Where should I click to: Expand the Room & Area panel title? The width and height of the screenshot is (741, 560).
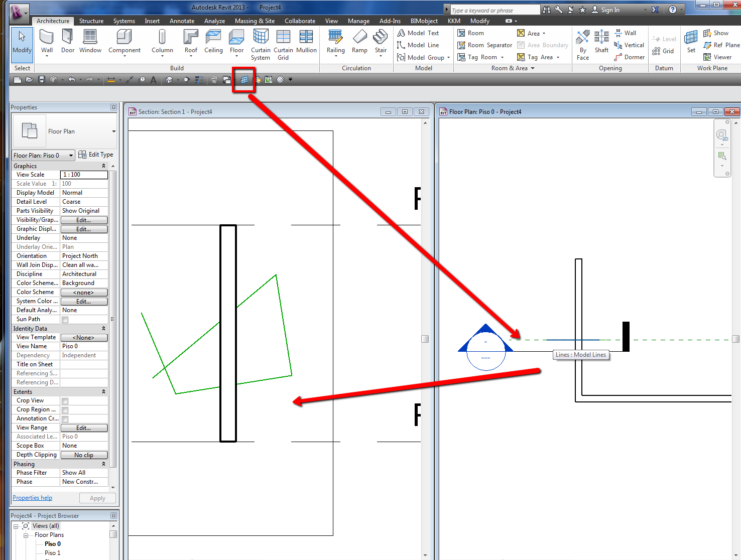[x=513, y=68]
